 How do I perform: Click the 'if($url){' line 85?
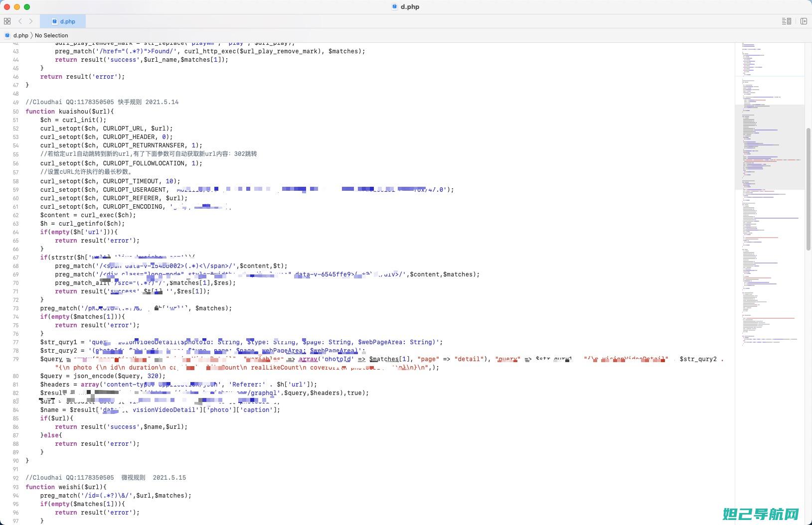click(x=57, y=418)
